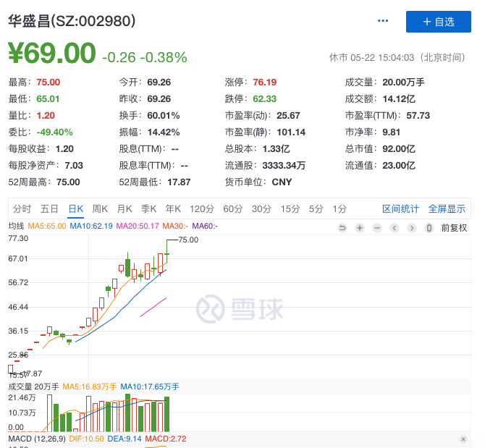
Task: Switch to the 30分 interval tab
Action: pos(261,209)
